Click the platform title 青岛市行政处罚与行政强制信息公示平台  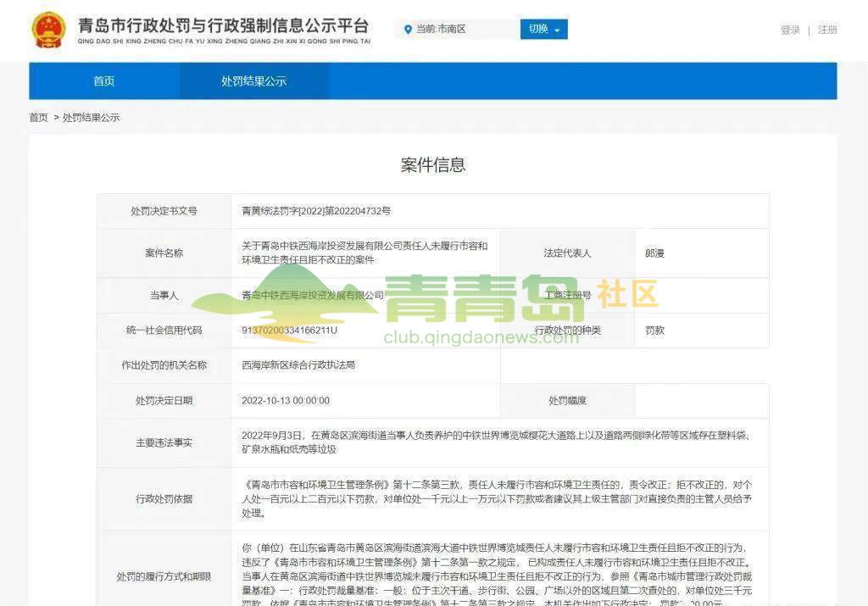click(223, 25)
